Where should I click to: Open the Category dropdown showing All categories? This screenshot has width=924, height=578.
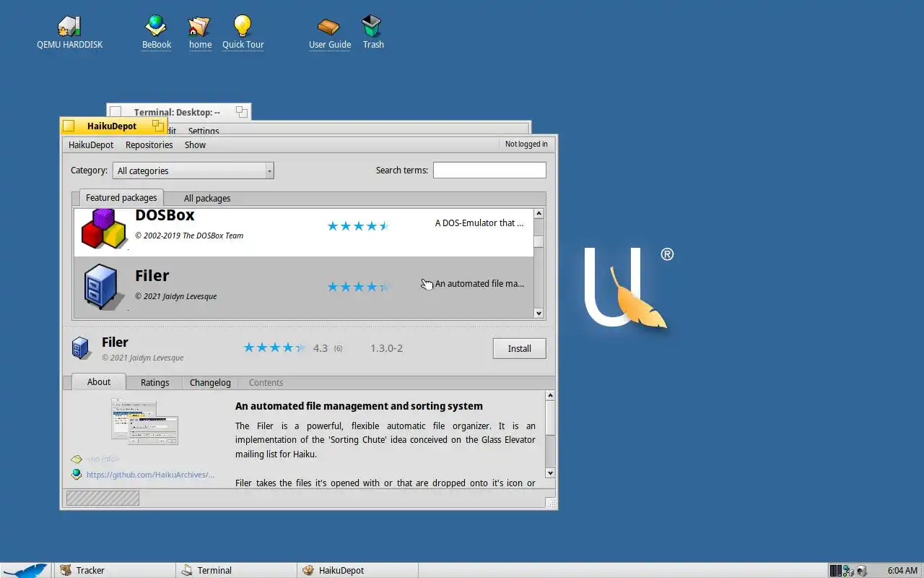[193, 171]
